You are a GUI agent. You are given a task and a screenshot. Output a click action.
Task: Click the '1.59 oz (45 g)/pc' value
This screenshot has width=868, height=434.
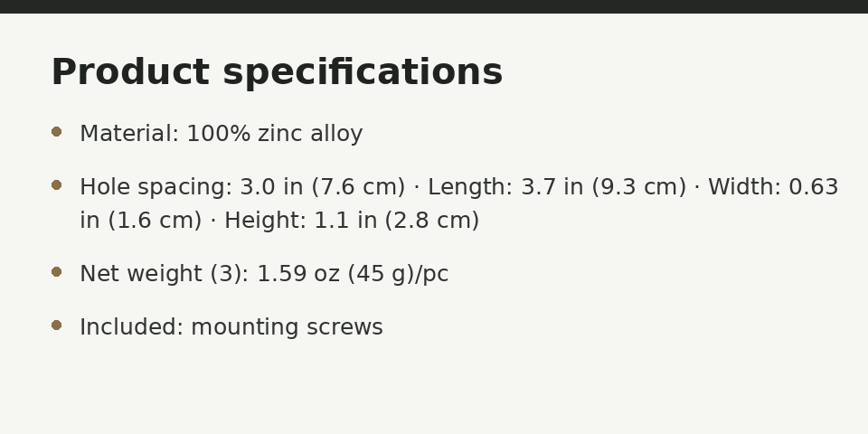coord(354,274)
